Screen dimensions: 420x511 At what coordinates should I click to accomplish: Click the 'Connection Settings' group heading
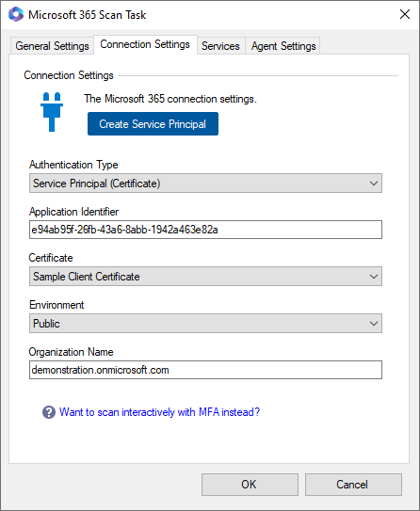tap(69, 75)
